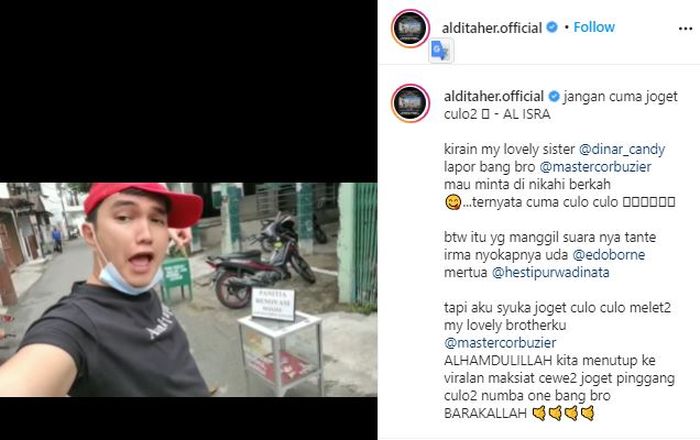Open the second @mastercorbuzier mention near brotherku
The height and width of the screenshot is (440, 700).
tap(500, 343)
